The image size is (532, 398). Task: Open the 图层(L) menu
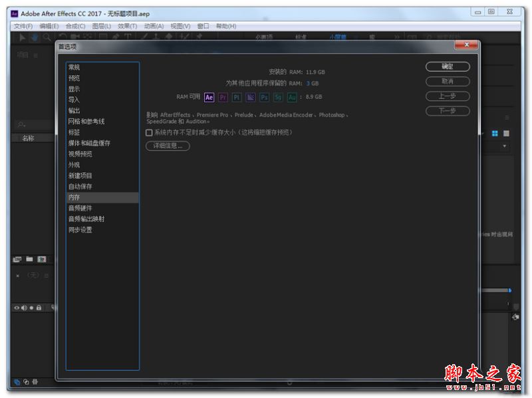coord(102,26)
